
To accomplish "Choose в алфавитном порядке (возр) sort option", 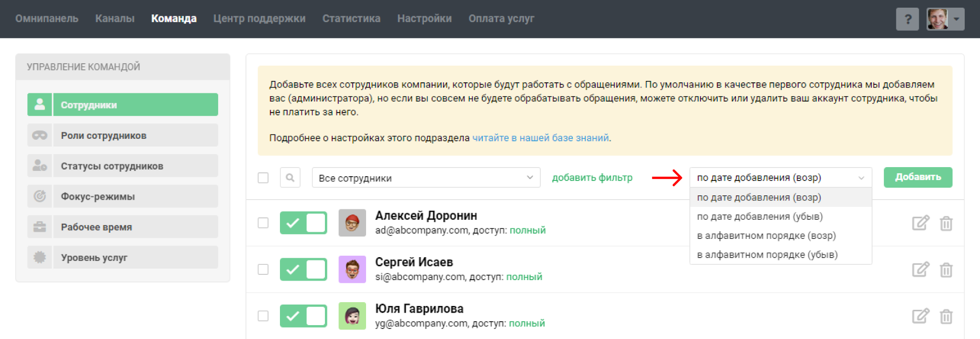I will pos(766,236).
